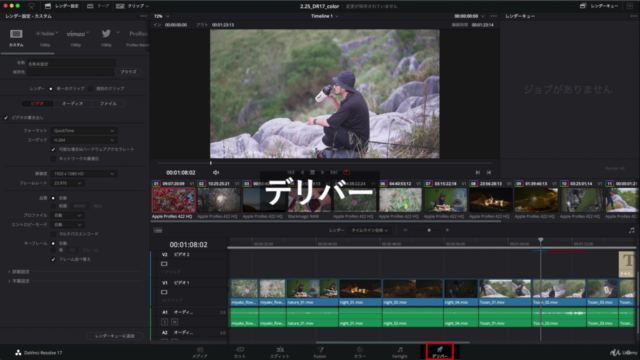Click the Browse button for save location
Screen dimensions: 640x360
coord(129,72)
